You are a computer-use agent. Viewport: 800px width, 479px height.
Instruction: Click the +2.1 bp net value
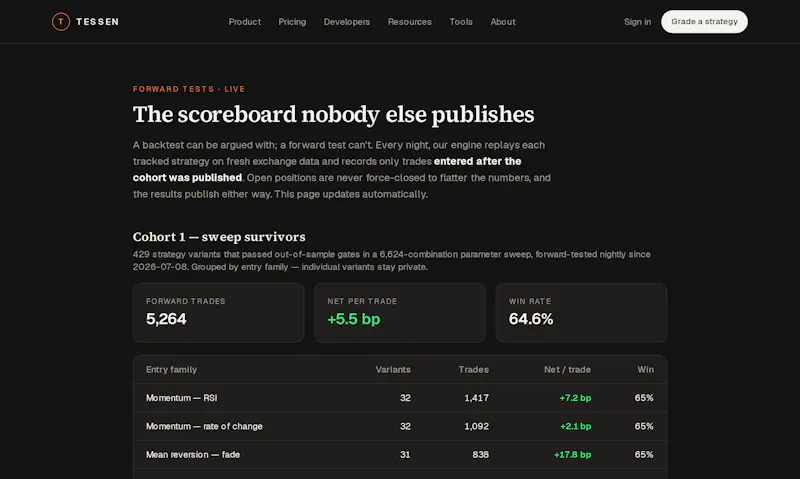pos(576,426)
